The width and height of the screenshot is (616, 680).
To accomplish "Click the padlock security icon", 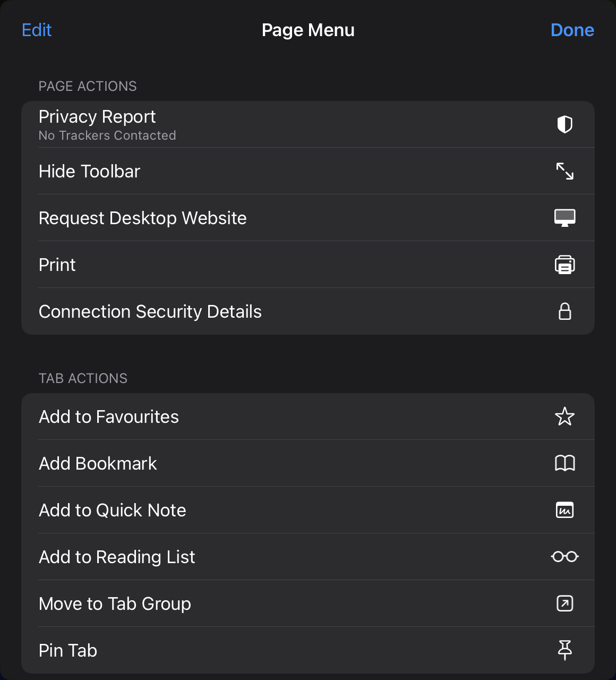I will [x=564, y=311].
